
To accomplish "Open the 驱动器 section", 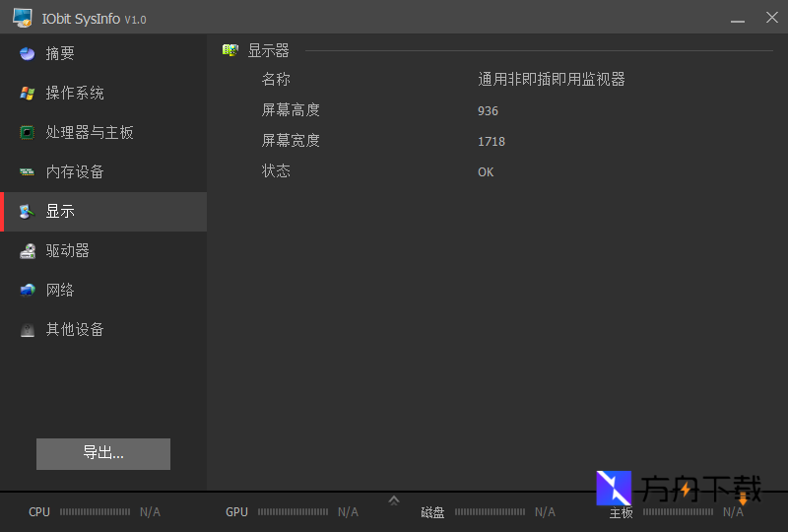I will [103, 251].
